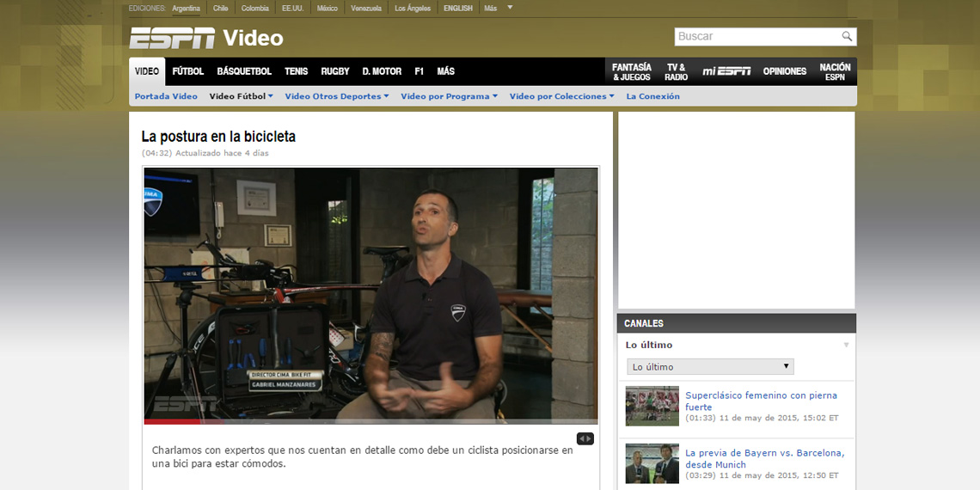Select the FÚTBOL navigation tab

pyautogui.click(x=187, y=71)
